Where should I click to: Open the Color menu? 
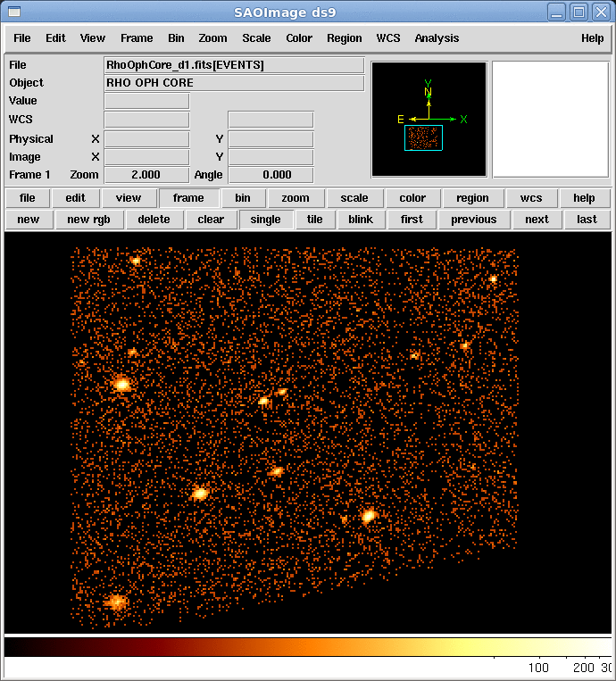tap(299, 38)
